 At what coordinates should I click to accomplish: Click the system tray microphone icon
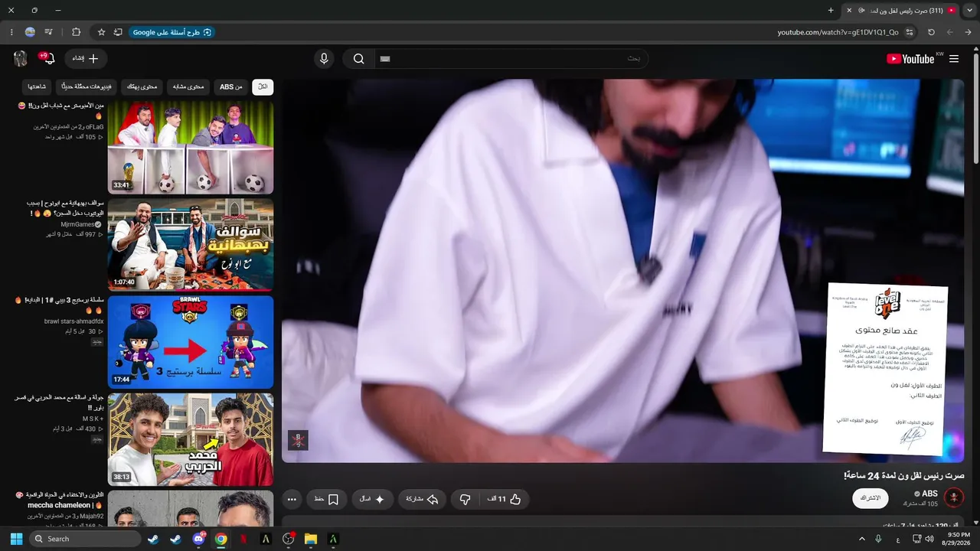point(878,539)
